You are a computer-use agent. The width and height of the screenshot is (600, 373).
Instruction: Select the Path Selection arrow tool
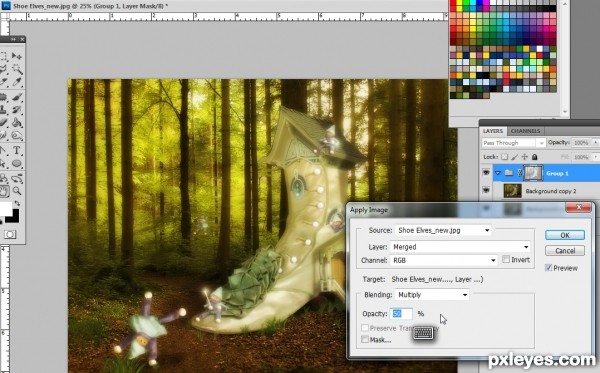pyautogui.click(x=3, y=163)
